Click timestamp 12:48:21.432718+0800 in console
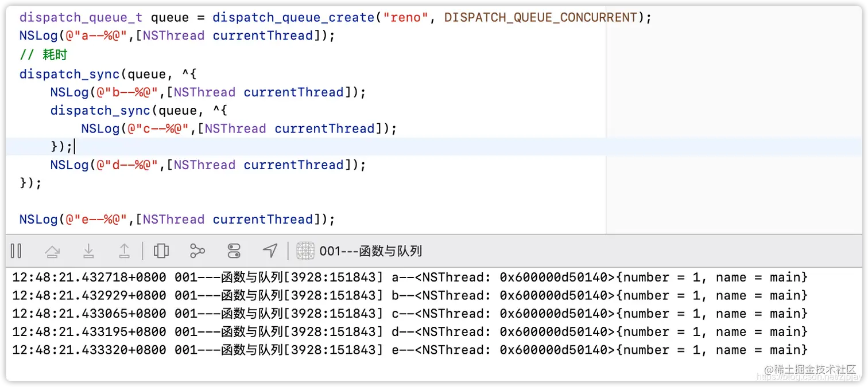Image resolution: width=868 pixels, height=387 pixels. 89,277
